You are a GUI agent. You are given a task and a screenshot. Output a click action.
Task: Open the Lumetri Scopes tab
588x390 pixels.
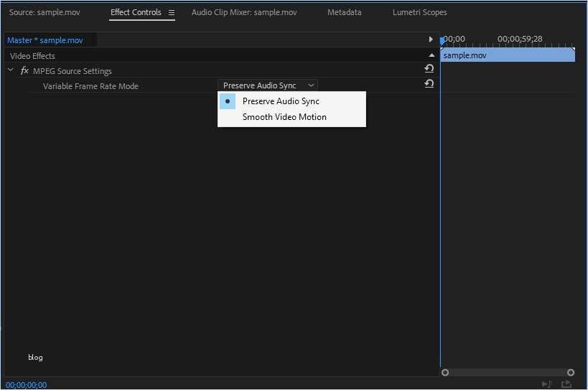point(419,12)
